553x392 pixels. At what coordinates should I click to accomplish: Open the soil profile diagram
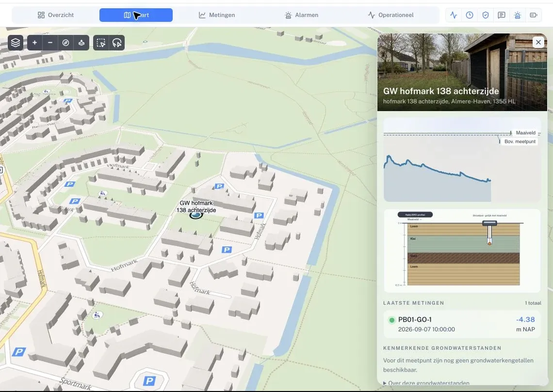[x=462, y=251]
